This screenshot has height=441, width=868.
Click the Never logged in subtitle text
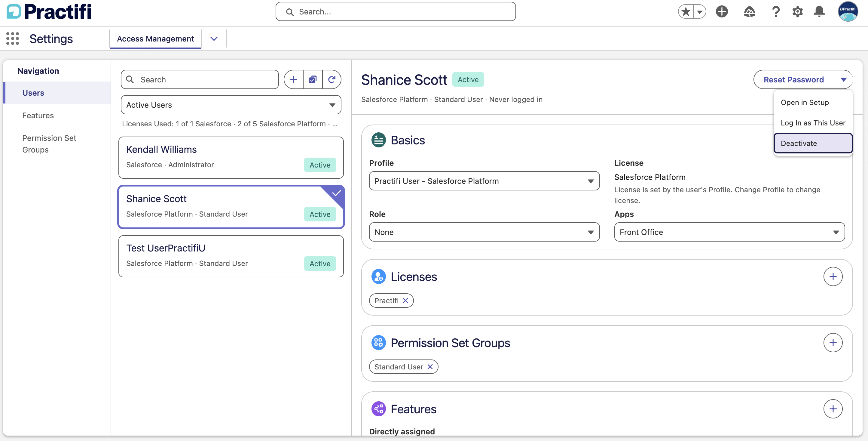[x=516, y=100]
